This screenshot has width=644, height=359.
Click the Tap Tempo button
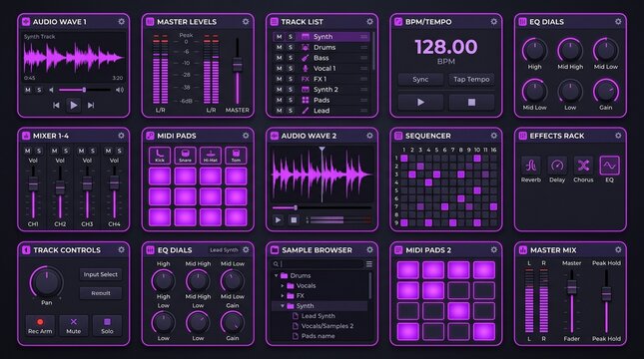471,79
